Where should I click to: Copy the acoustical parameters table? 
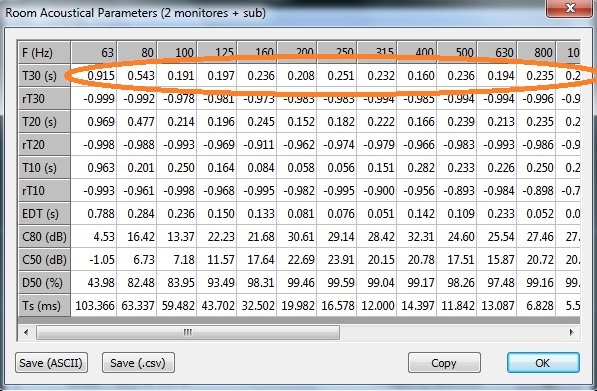coord(444,362)
